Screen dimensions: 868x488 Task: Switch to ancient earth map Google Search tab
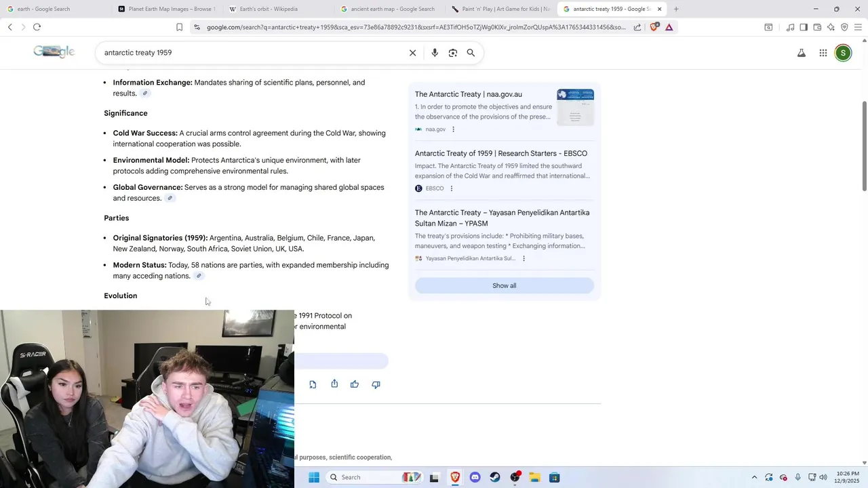coord(388,9)
